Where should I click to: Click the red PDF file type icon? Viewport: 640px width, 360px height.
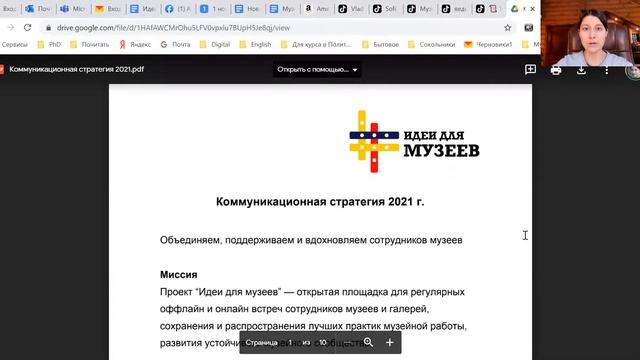click(x=2, y=69)
